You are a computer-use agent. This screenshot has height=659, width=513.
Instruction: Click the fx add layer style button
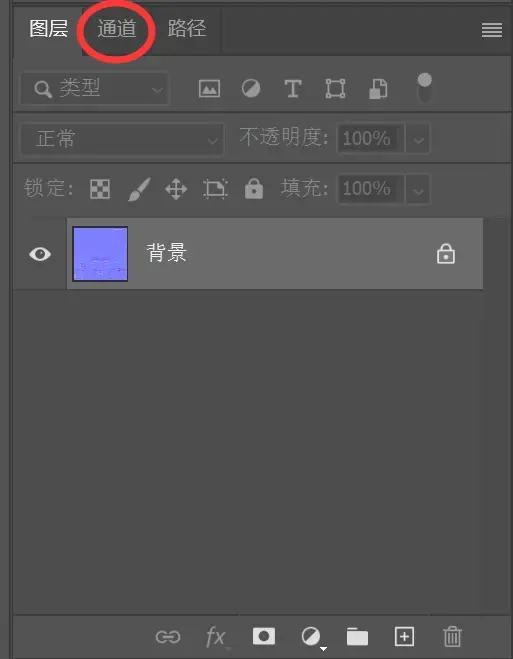click(x=216, y=637)
